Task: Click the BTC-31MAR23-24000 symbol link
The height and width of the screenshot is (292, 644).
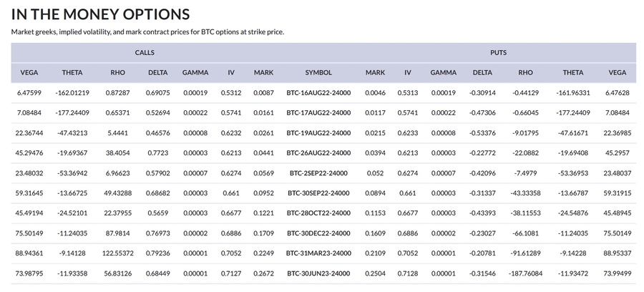Action: [x=318, y=253]
